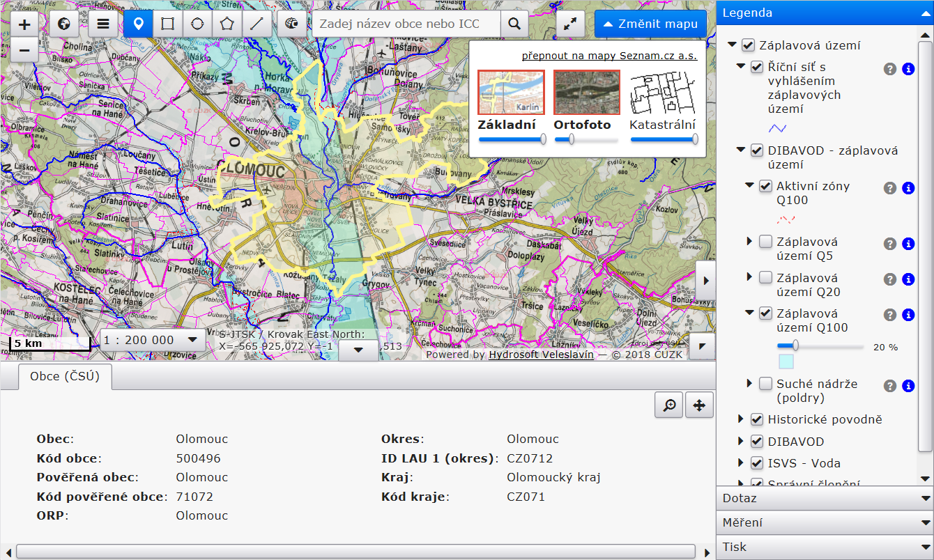Open help for Záplavová území Q5

[890, 244]
